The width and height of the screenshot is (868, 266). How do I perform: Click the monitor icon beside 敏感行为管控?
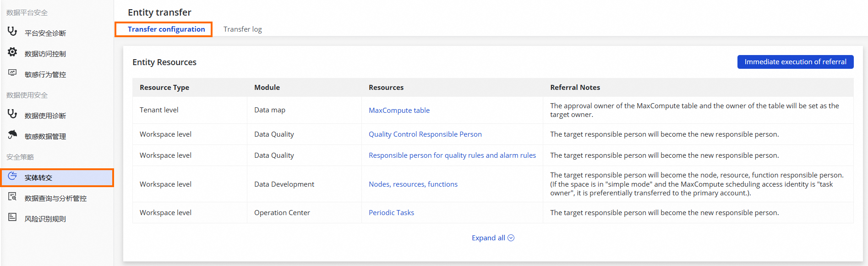pyautogui.click(x=12, y=72)
